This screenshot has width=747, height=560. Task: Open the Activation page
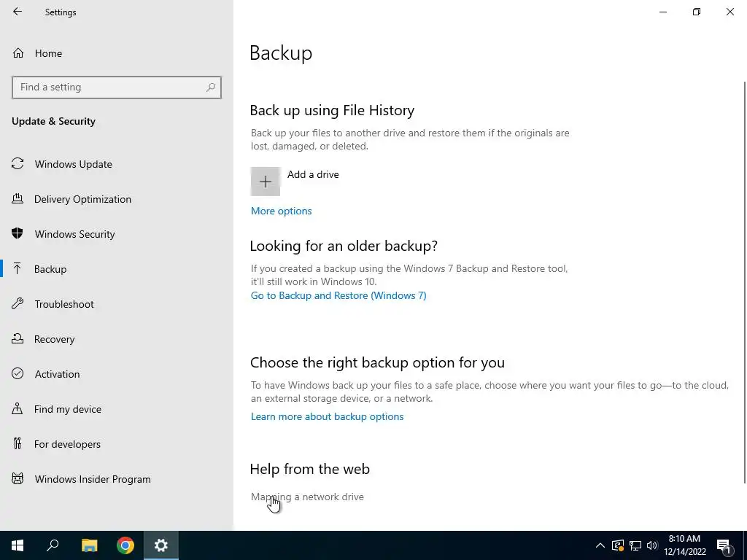[57, 374]
